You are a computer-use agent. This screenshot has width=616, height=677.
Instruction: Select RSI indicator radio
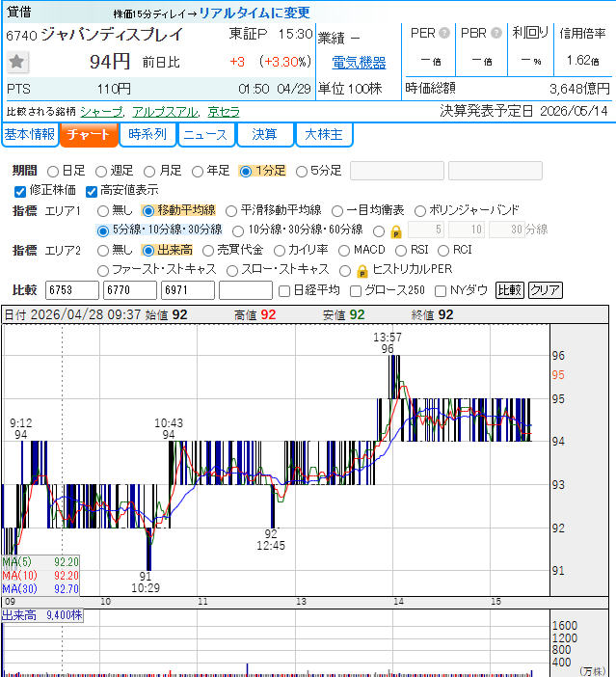point(401,251)
